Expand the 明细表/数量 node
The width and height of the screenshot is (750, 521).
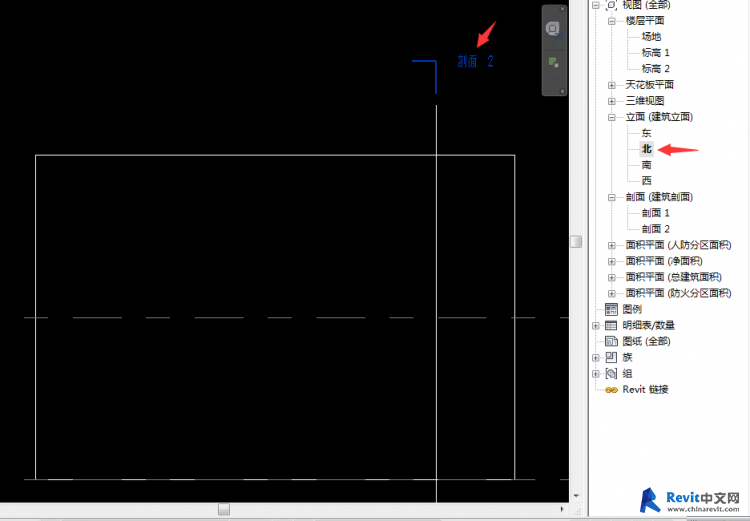point(596,326)
